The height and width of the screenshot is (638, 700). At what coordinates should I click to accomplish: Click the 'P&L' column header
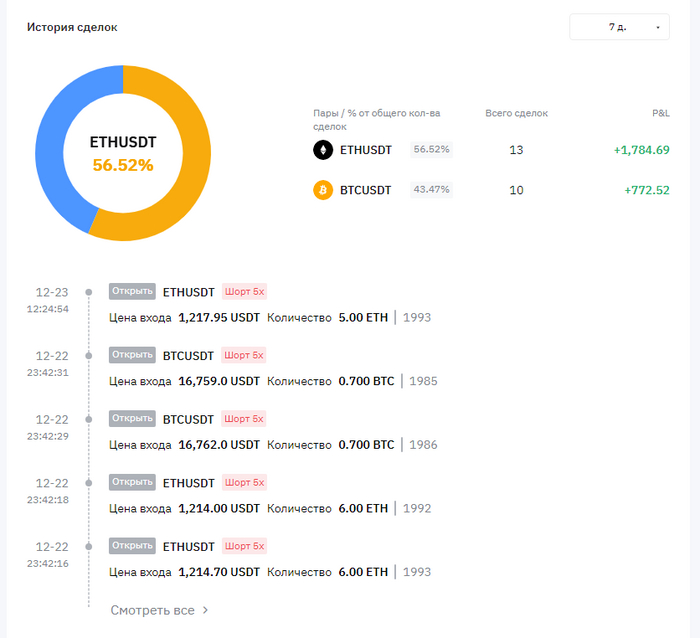[x=660, y=113]
